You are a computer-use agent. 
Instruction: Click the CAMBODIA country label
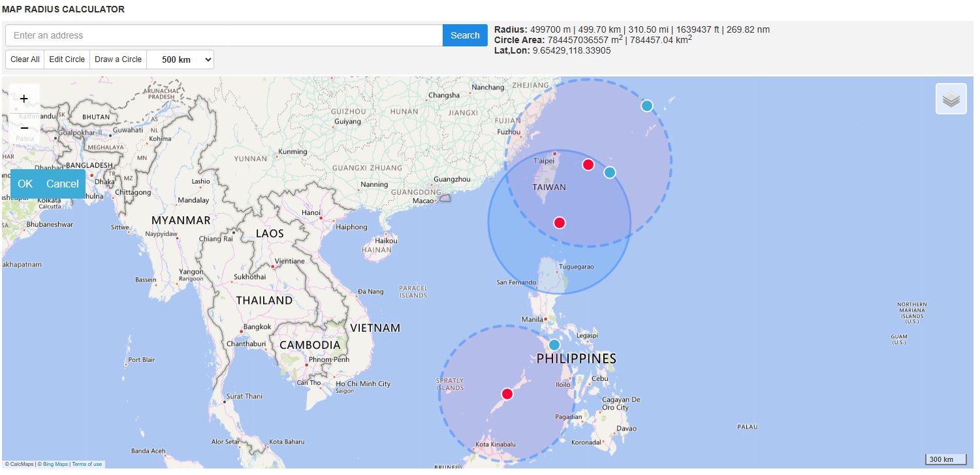(310, 345)
